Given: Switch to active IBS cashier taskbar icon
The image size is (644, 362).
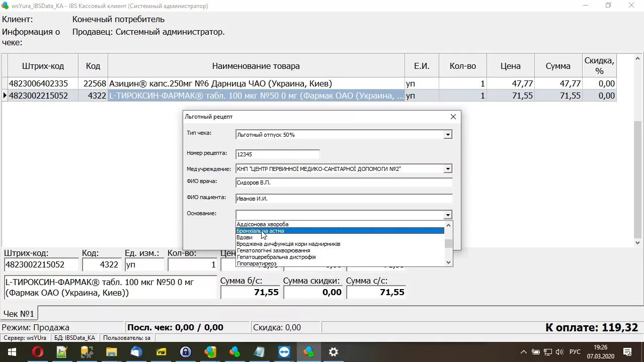Looking at the screenshot, I should coord(309,352).
